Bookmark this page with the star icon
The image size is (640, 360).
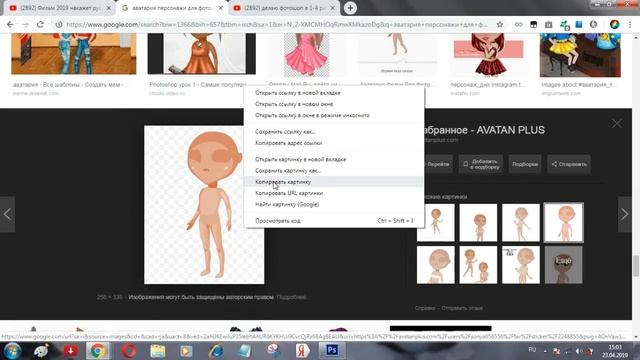[x=500, y=24]
